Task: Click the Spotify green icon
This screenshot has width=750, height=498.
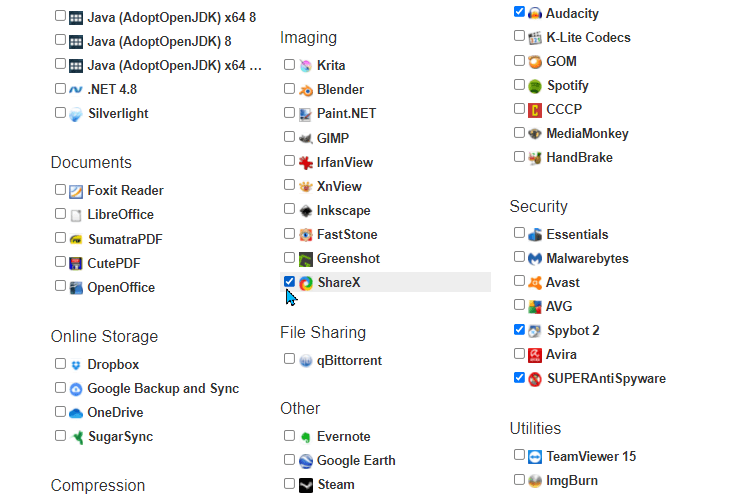Action: coord(535,86)
